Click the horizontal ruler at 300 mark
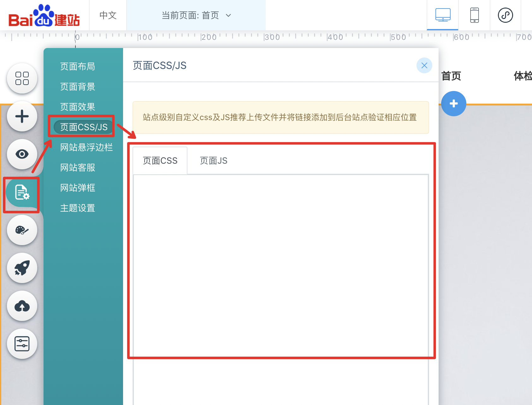532x405 pixels. [272, 37]
